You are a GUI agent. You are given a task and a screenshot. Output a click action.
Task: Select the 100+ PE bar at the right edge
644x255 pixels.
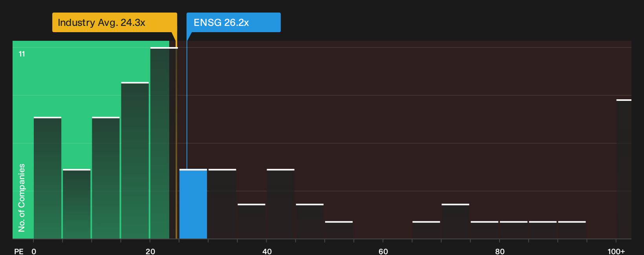point(624,169)
